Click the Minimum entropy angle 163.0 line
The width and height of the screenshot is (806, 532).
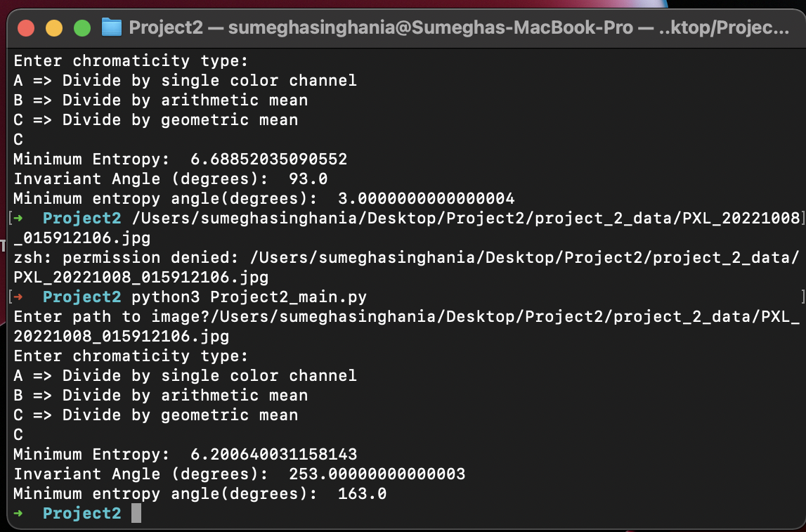pos(200,494)
